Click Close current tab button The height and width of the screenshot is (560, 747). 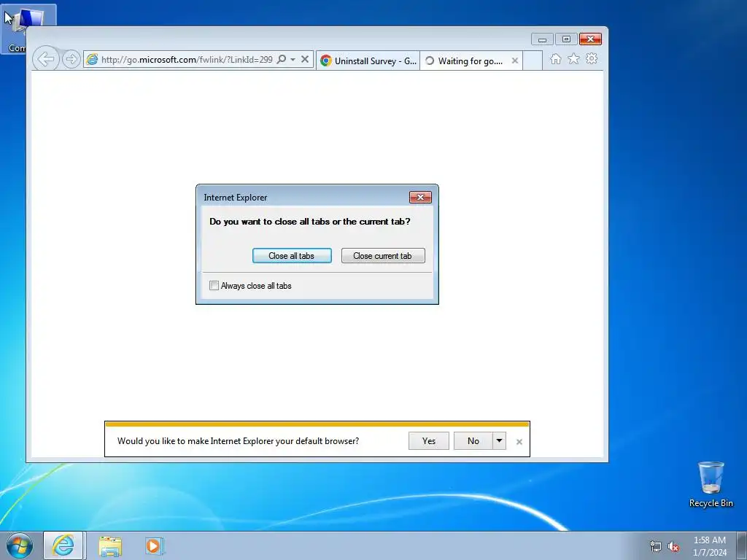click(x=383, y=256)
